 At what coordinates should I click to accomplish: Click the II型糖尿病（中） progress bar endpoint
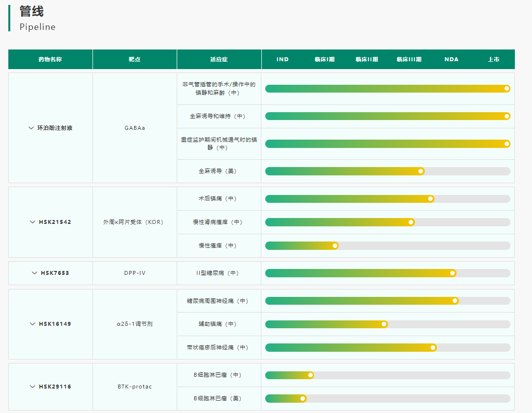[x=453, y=273]
